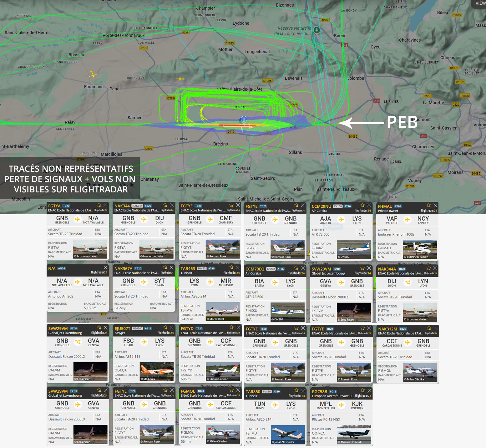Close the EJU507T easyJet flight card
This screenshot has width=486, height=448.
point(172,328)
